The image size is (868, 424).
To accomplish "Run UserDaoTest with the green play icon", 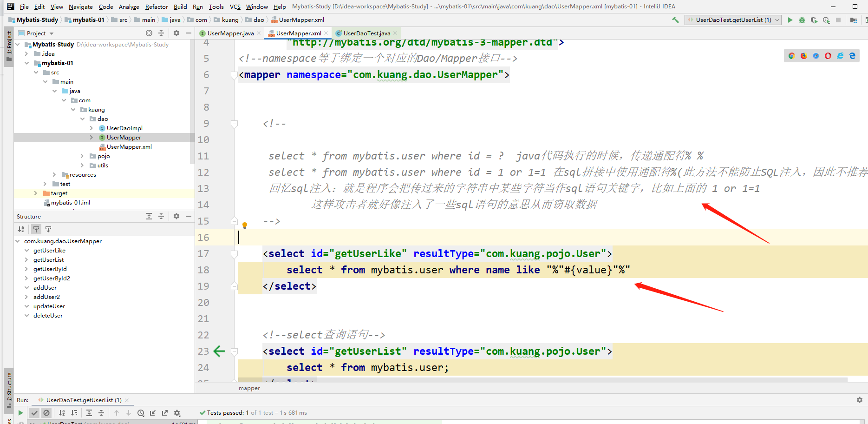I will [790, 20].
